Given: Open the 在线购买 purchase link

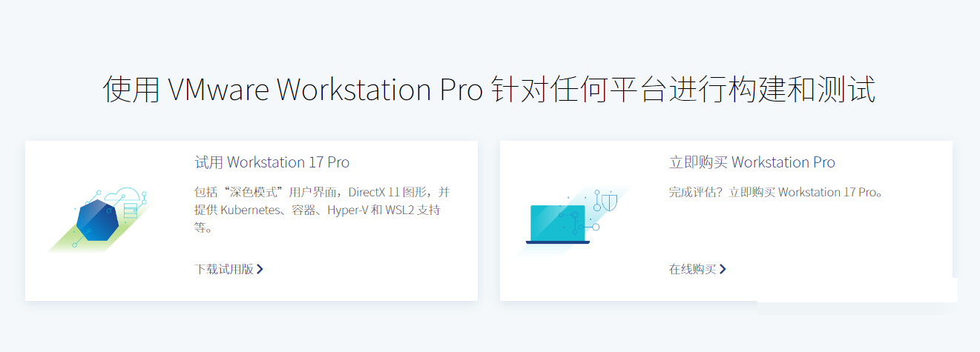Looking at the screenshot, I should coord(697,269).
